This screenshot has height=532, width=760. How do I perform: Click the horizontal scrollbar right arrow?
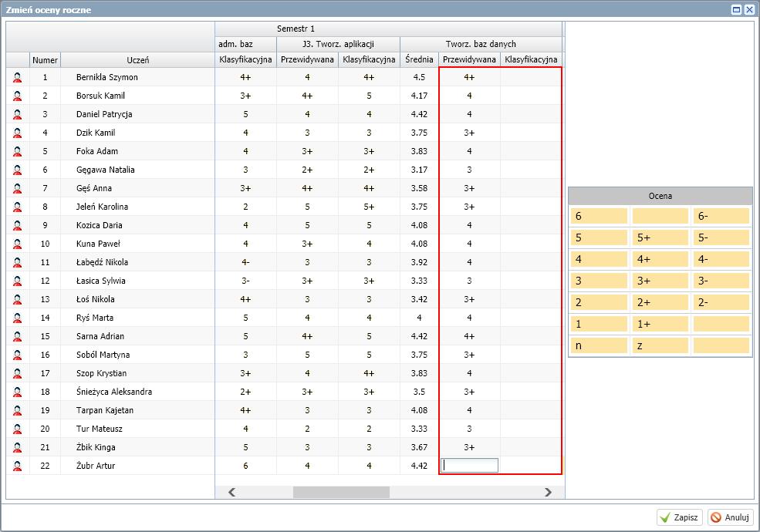click(x=548, y=492)
